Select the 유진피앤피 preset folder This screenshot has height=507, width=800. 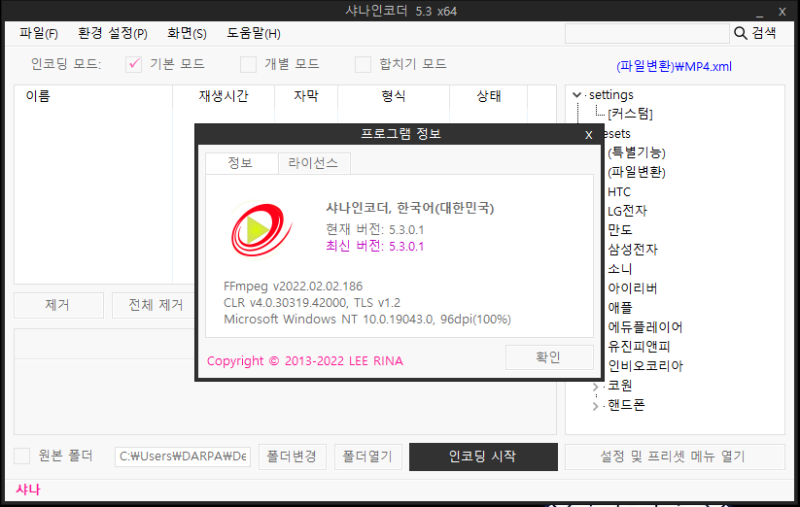click(x=639, y=346)
